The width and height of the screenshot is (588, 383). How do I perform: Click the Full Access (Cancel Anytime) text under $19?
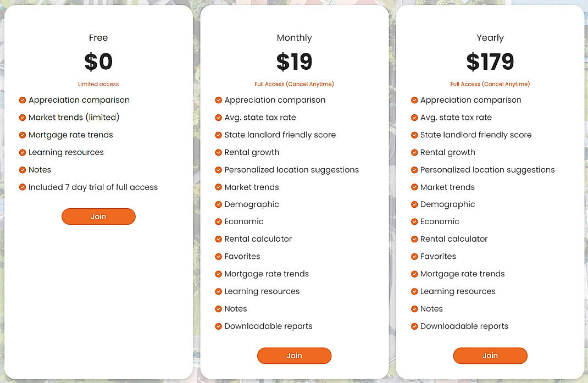pyautogui.click(x=294, y=84)
